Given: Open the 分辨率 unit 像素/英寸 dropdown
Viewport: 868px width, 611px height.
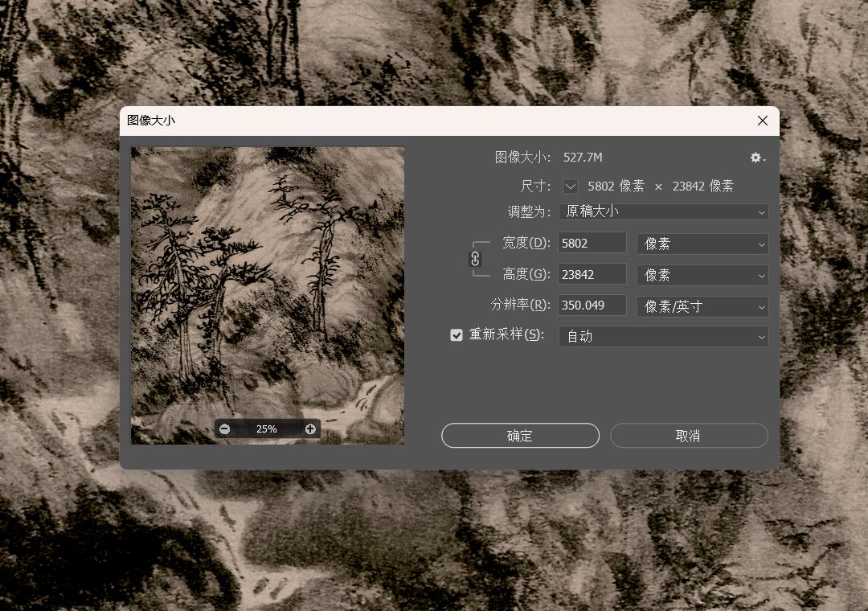Looking at the screenshot, I should [x=702, y=306].
